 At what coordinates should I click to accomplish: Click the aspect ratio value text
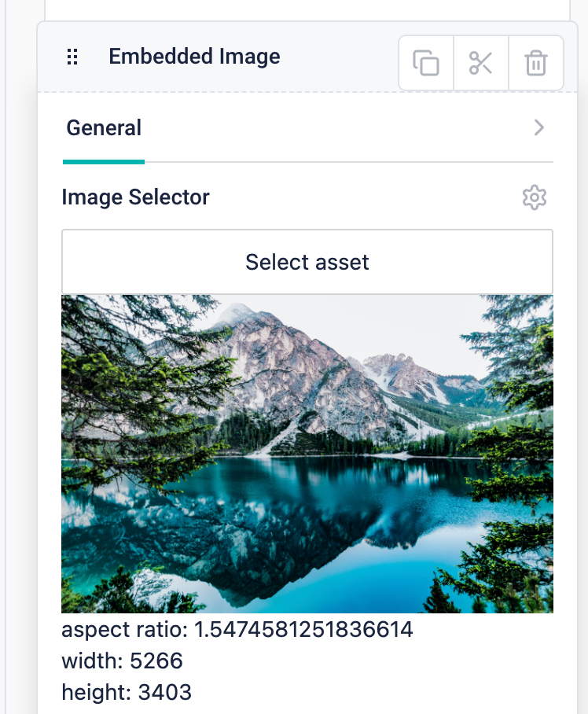coord(303,629)
